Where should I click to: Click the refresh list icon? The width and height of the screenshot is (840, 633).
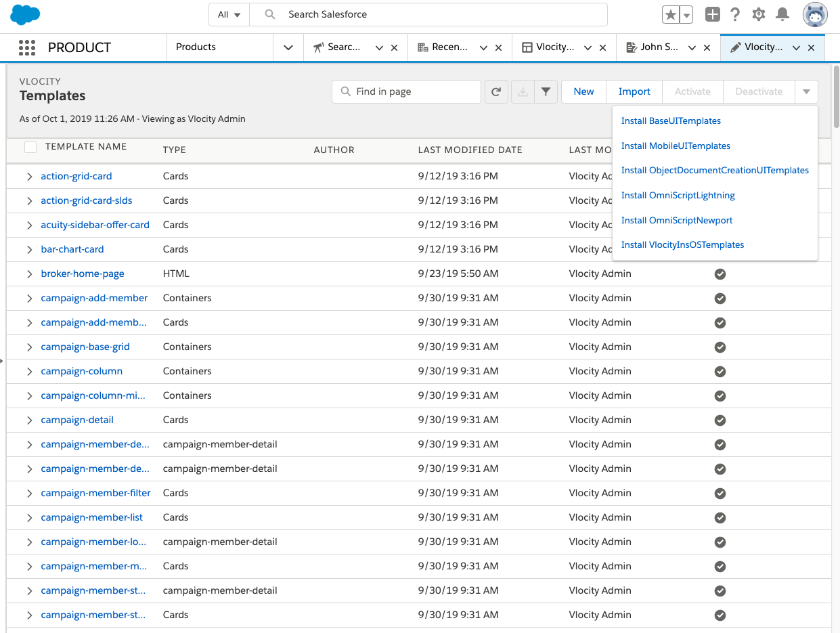tap(496, 91)
